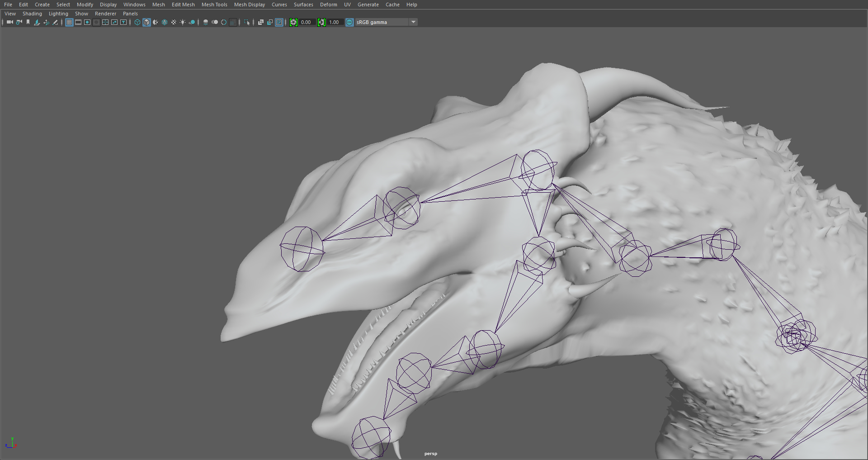Image resolution: width=868 pixels, height=460 pixels.
Task: Select the wireframe display mode icon
Action: pyautogui.click(x=137, y=22)
